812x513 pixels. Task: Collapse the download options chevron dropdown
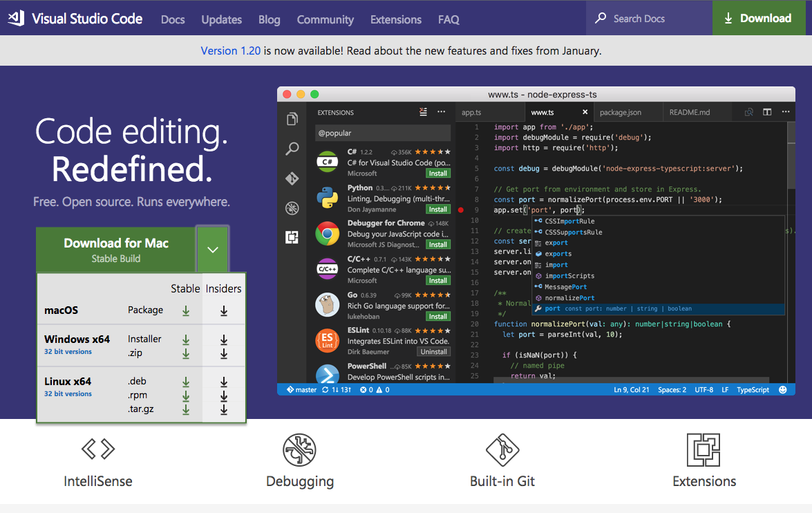(x=212, y=250)
